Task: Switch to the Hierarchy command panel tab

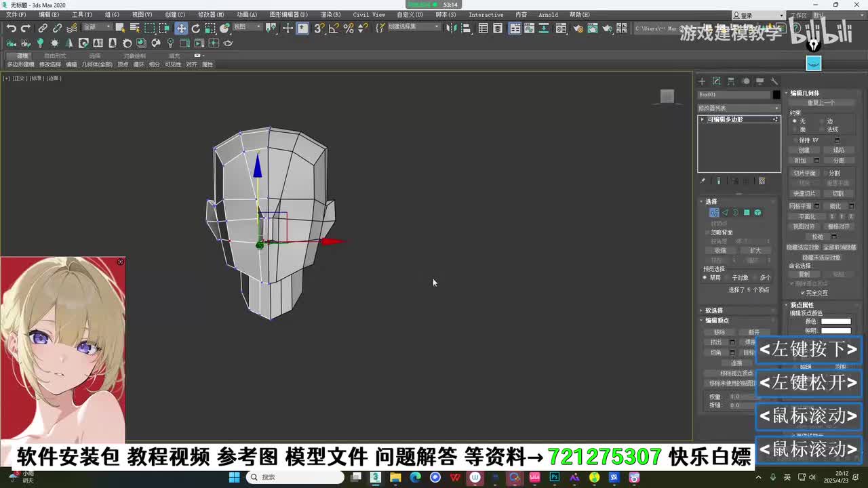Action: (x=731, y=81)
